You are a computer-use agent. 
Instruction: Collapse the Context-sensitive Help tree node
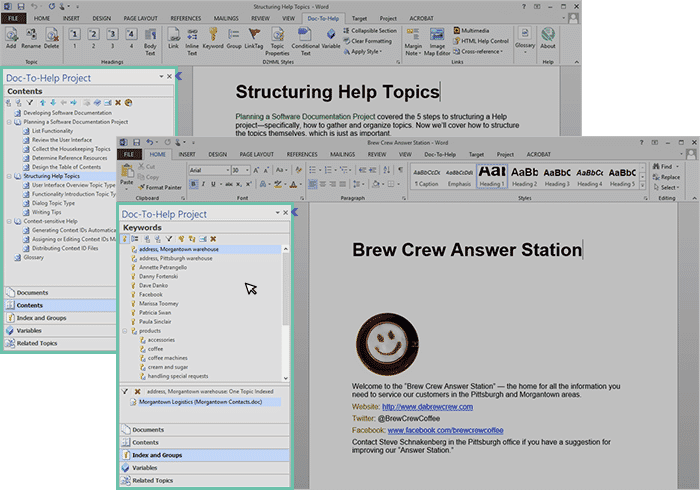(9, 221)
